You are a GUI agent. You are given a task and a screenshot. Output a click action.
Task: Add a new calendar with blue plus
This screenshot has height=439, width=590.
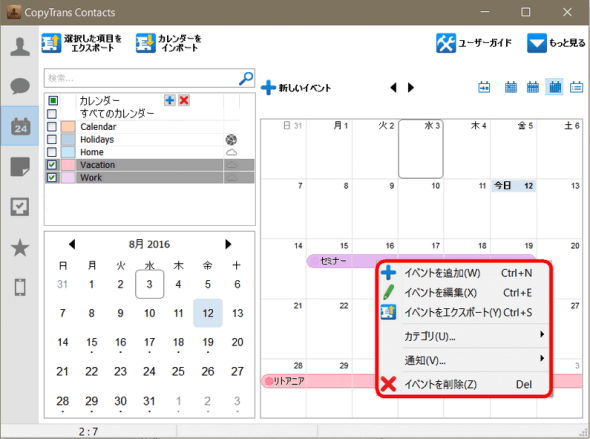170,100
